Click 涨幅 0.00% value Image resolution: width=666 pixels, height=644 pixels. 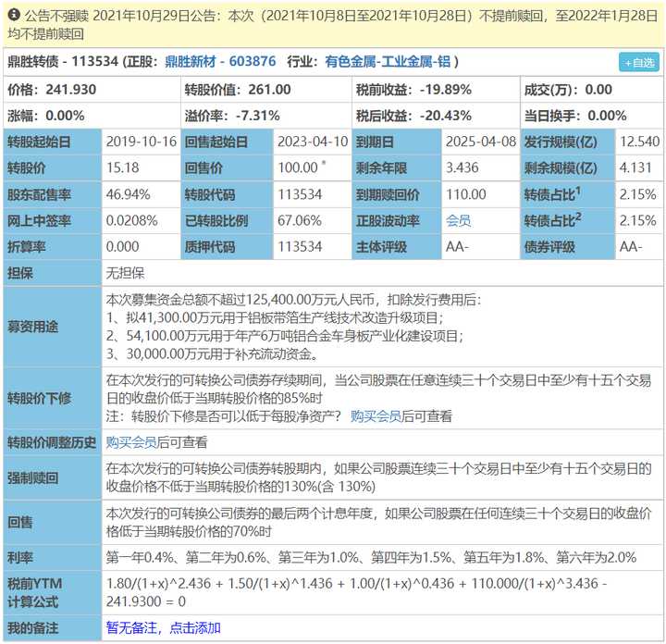point(65,116)
